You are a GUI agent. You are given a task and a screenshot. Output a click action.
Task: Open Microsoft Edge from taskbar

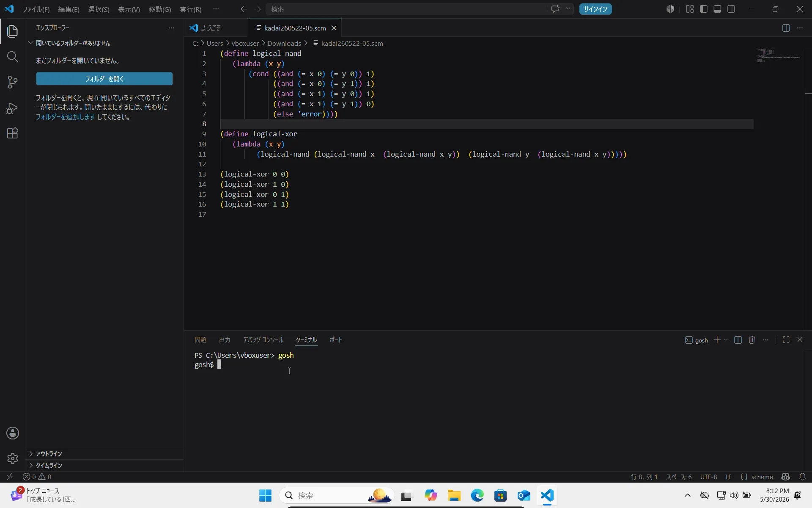coord(477,495)
